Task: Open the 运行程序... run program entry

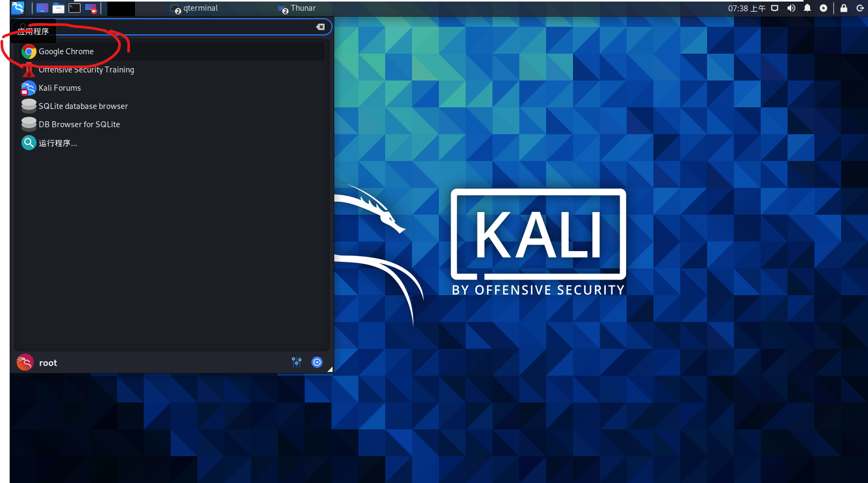Action: coord(172,143)
